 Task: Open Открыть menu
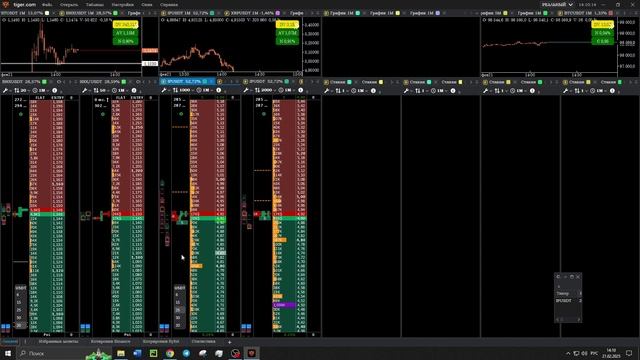[x=69, y=5]
